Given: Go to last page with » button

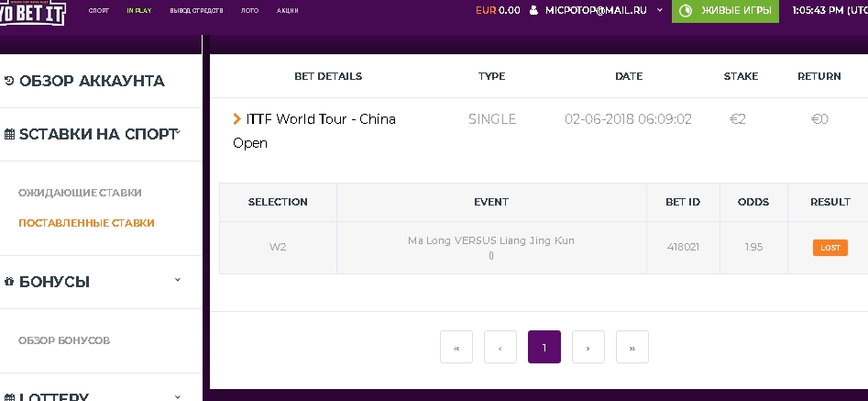Looking at the screenshot, I should point(632,347).
